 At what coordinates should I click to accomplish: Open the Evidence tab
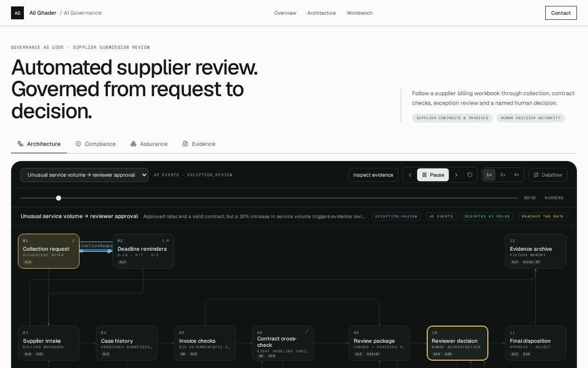(199, 144)
